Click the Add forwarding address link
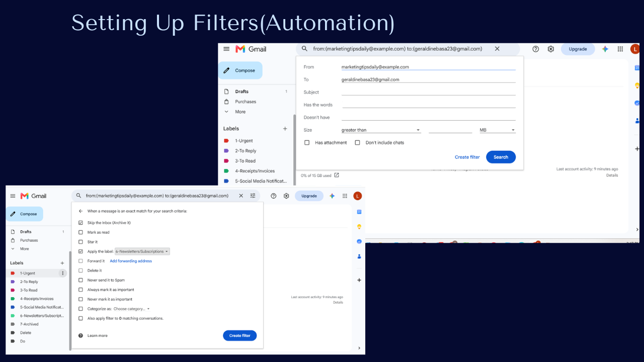Screen dimensions: 644x362 point(131,261)
